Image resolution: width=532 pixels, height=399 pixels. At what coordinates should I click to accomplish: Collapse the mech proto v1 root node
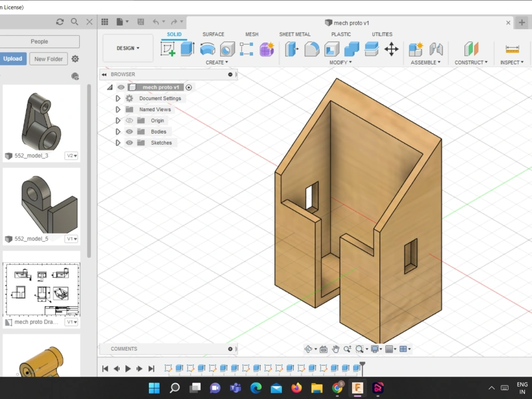pyautogui.click(x=110, y=88)
